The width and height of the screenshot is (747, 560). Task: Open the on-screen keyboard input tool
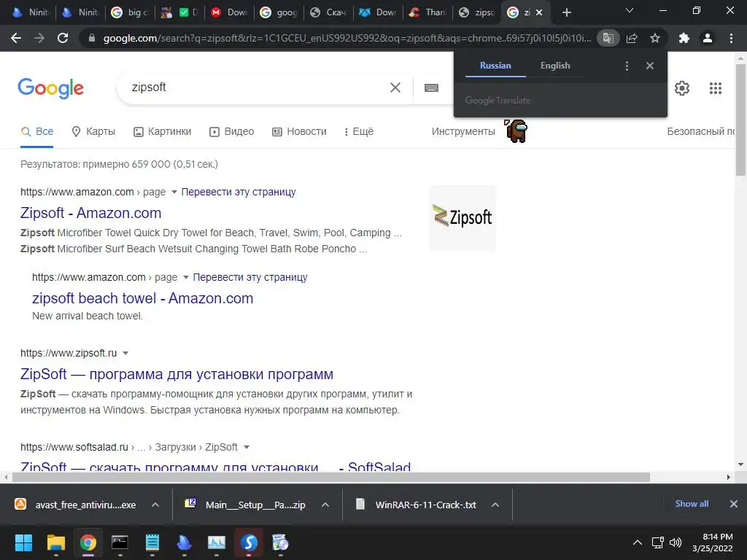click(431, 87)
